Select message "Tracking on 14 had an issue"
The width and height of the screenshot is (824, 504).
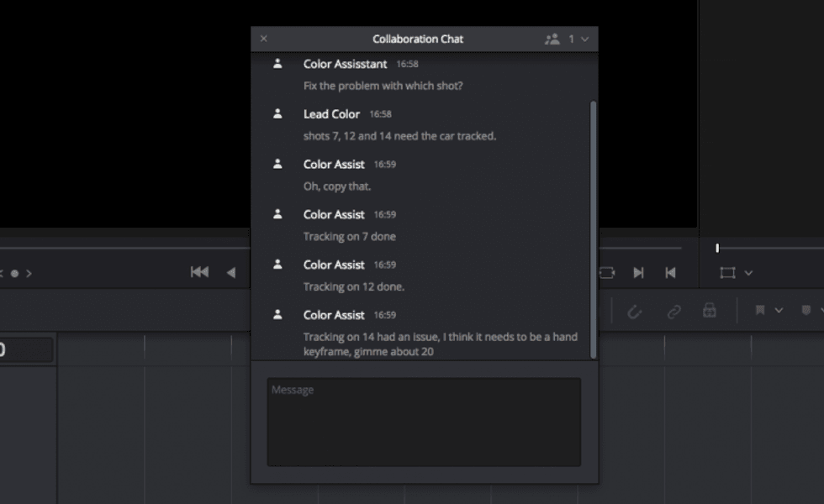[x=441, y=344]
